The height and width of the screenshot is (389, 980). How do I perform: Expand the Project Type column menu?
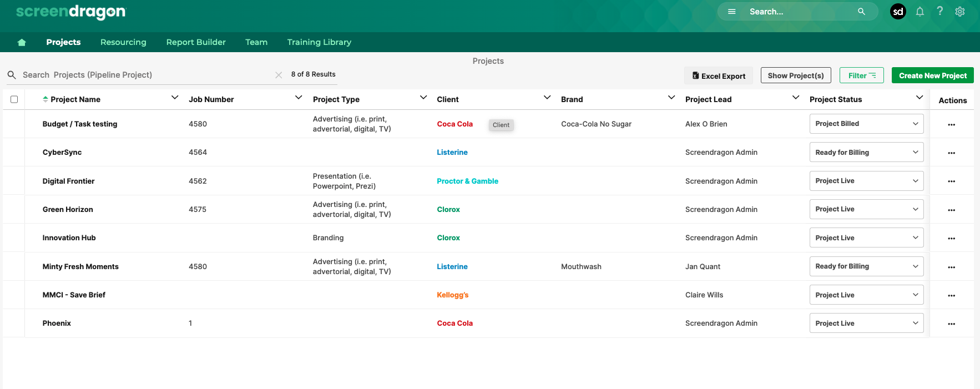[423, 98]
